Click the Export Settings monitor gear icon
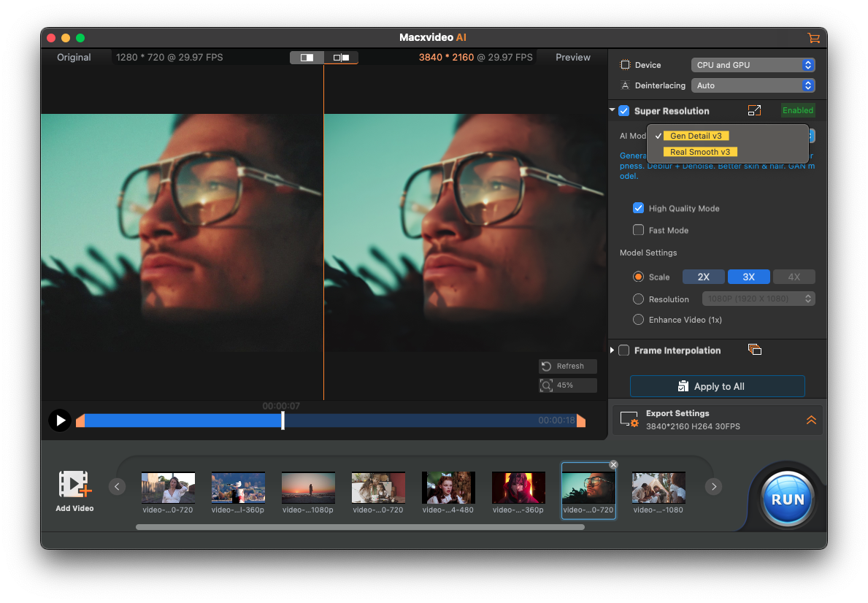 pyautogui.click(x=629, y=419)
